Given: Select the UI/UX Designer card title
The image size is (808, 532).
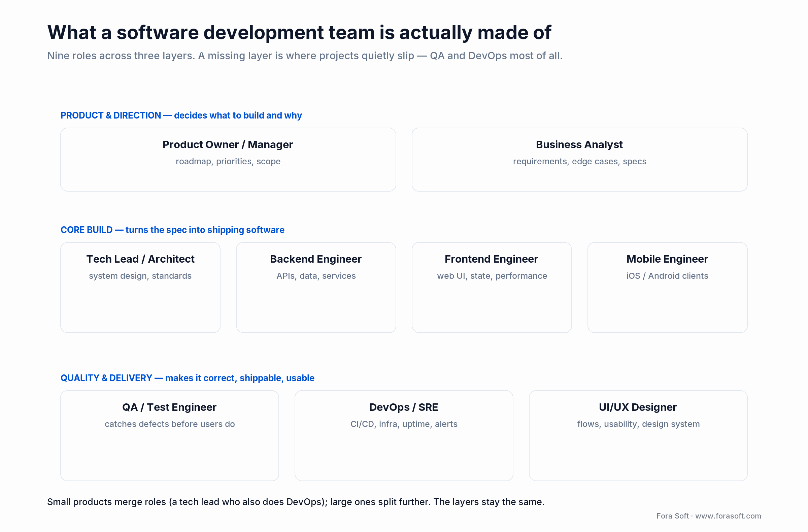Looking at the screenshot, I should pyautogui.click(x=638, y=407).
